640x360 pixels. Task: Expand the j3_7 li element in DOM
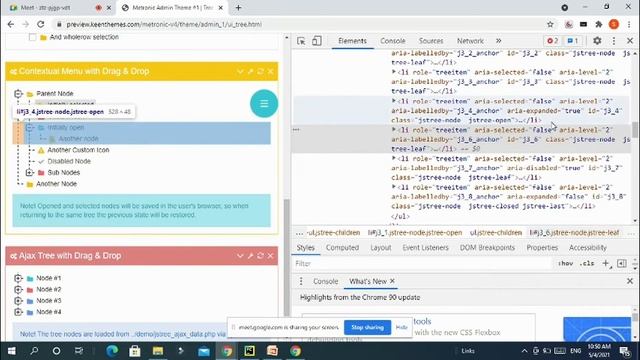point(394,158)
